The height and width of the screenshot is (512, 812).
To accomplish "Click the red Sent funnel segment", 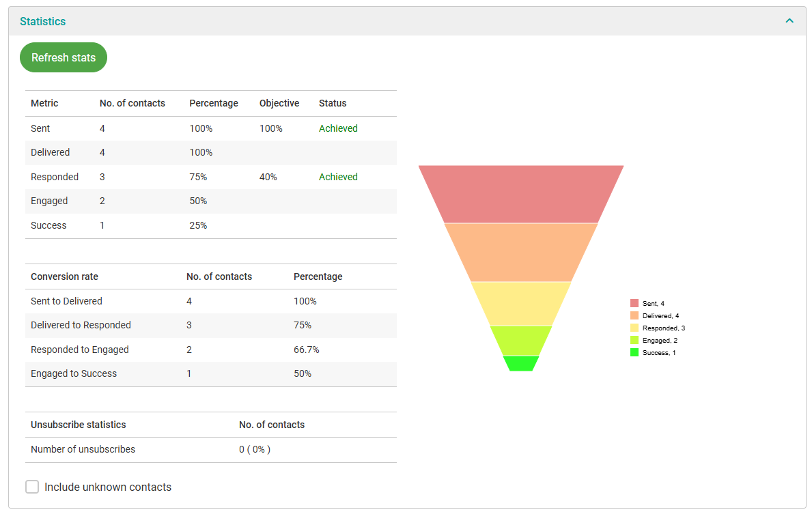I will [x=521, y=194].
